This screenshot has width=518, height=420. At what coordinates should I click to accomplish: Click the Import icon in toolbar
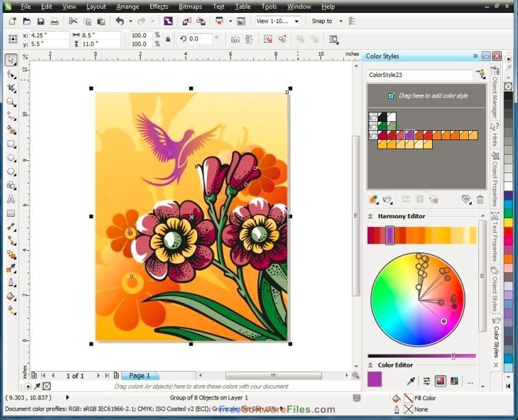tap(186, 21)
